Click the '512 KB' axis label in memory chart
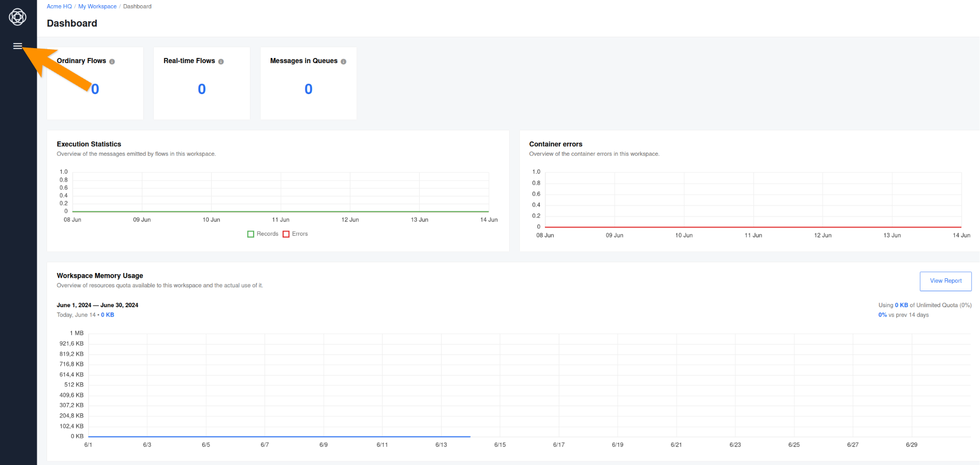Screen dimensions: 980x465 pyautogui.click(x=74, y=385)
